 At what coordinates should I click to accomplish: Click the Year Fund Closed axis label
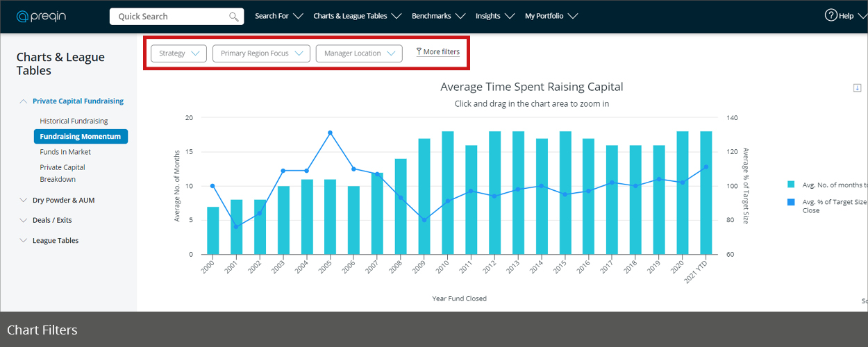pyautogui.click(x=460, y=298)
